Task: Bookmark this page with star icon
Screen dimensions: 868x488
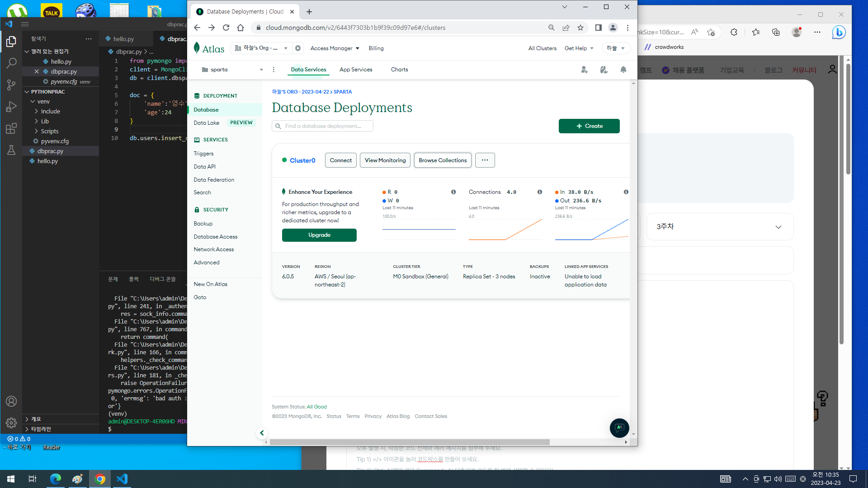Action: tap(580, 28)
